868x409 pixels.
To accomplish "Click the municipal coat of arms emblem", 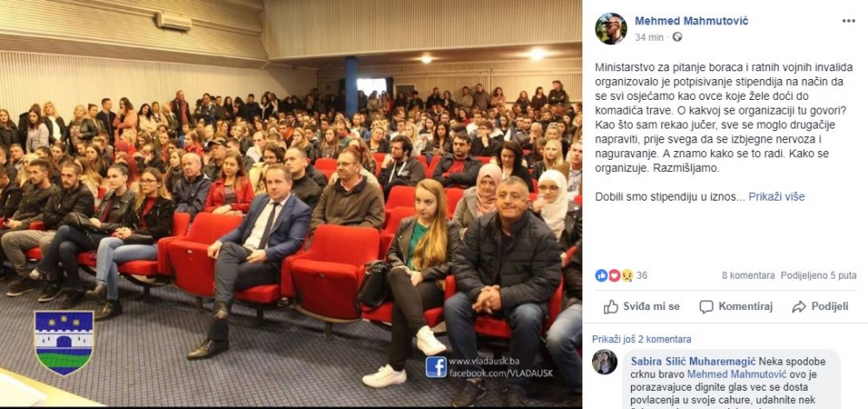I will [x=64, y=343].
